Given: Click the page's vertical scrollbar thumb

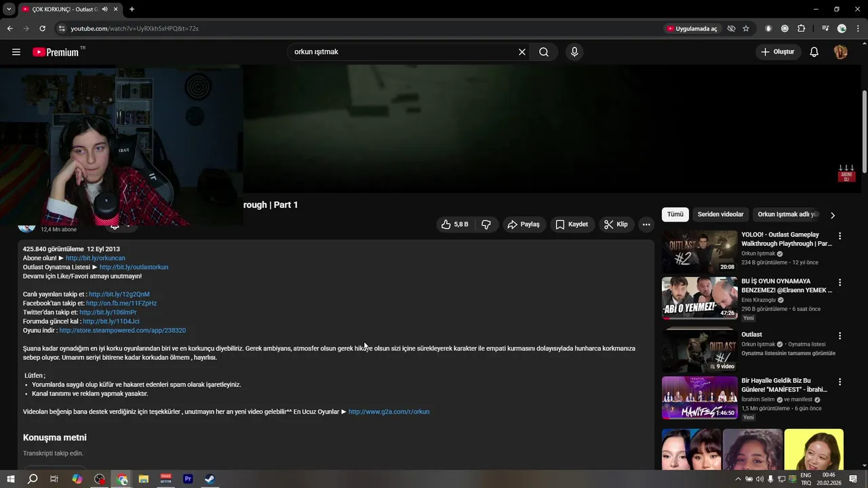Looking at the screenshot, I should (865, 132).
